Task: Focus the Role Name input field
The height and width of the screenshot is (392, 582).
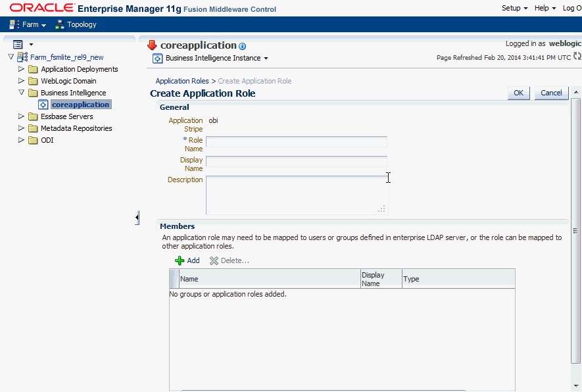Action: click(297, 142)
